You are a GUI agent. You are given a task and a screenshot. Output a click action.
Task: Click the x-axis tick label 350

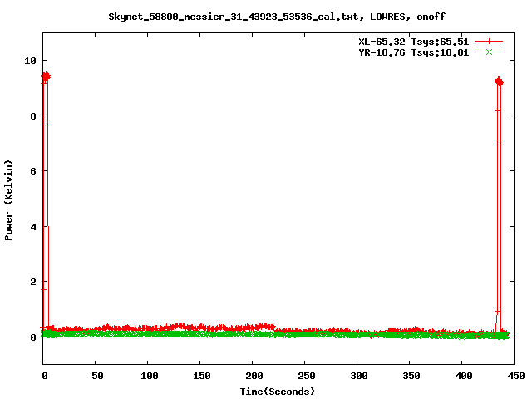411,376
